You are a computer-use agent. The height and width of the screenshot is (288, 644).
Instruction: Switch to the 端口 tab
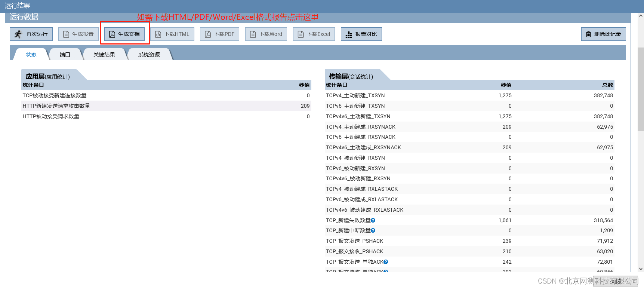(65, 55)
